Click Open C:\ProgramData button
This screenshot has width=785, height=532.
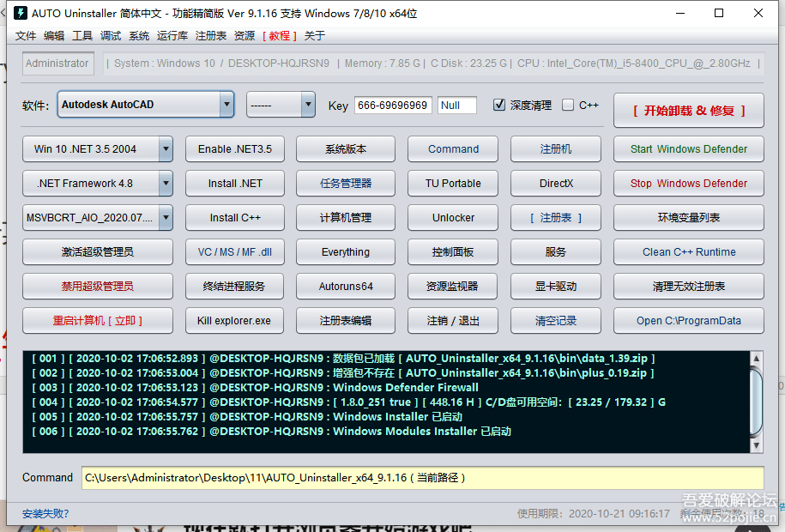689,321
